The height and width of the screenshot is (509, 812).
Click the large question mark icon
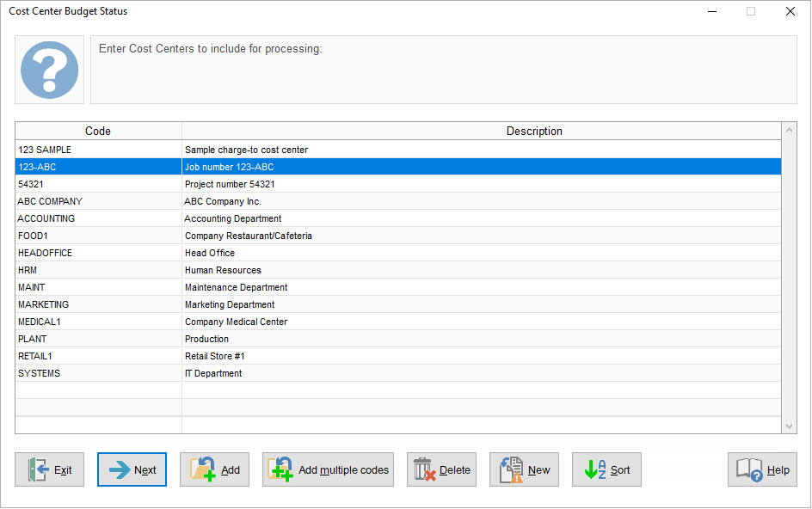pyautogui.click(x=50, y=70)
